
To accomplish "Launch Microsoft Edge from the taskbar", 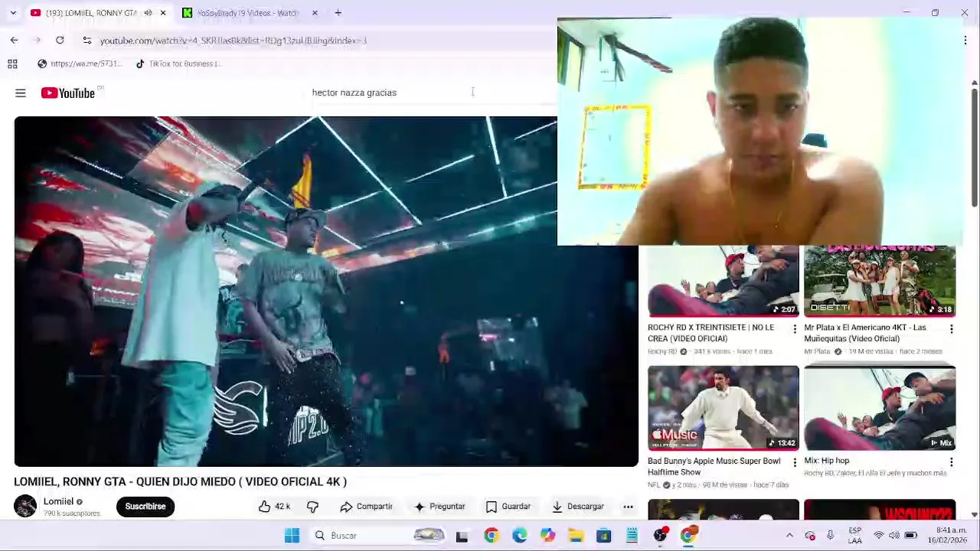I will tap(519, 536).
